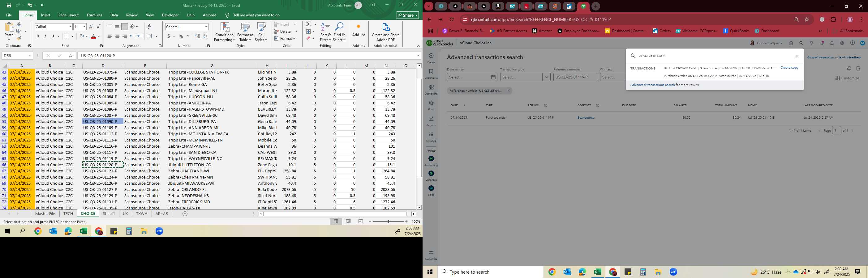Open the Number format General dropdown
868x278 pixels.
tap(206, 27)
